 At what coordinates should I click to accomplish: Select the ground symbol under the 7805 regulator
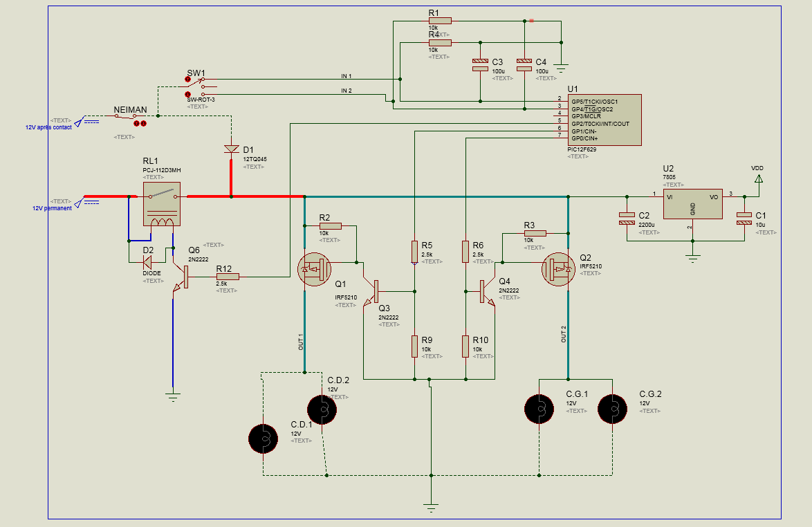pyautogui.click(x=693, y=259)
